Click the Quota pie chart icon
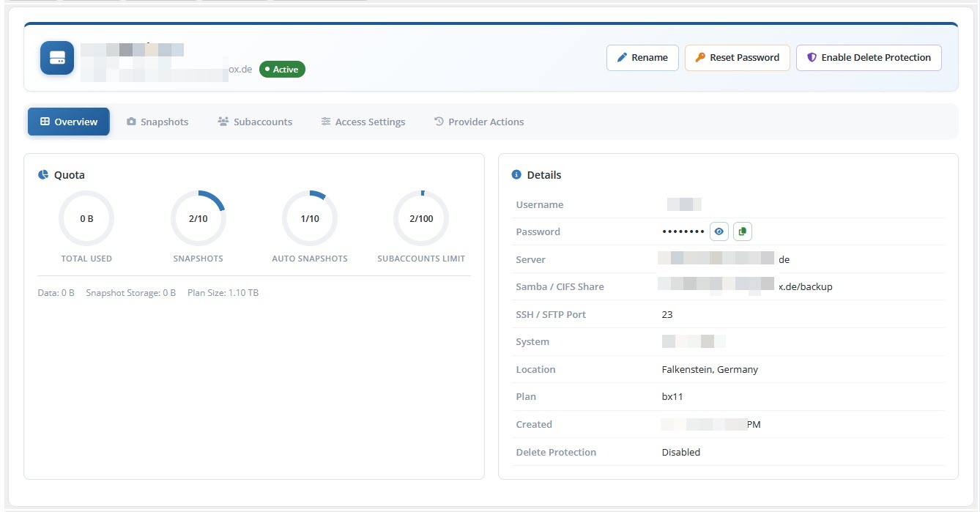The width and height of the screenshot is (980, 512). [43, 175]
